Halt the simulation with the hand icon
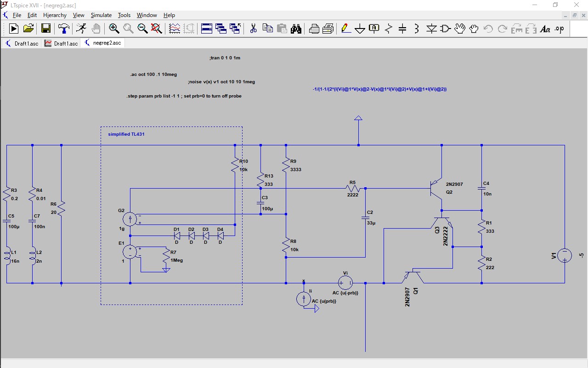Screen dimensions: 588x368 (x=96, y=29)
